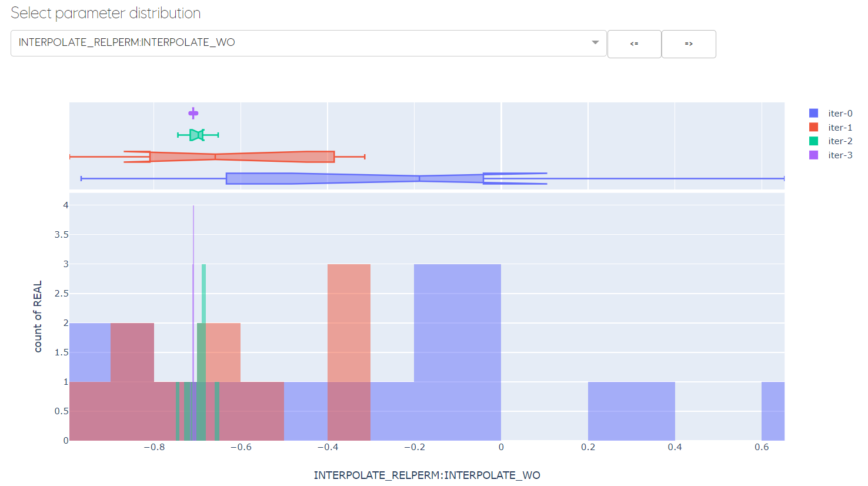Expand the dropdown arrow on the parameter selector
868x486 pixels.
[x=595, y=43]
